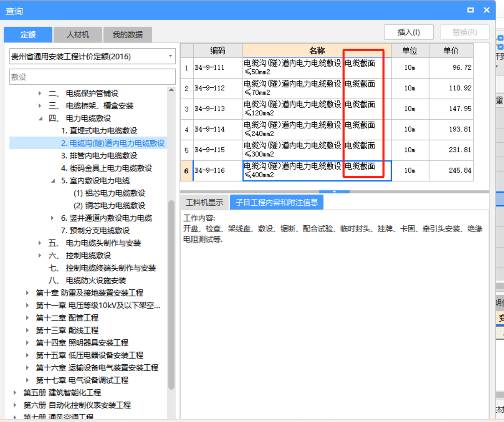
Task: Expand 第十章 防雷及接地装置安装工程
Action: point(27,293)
